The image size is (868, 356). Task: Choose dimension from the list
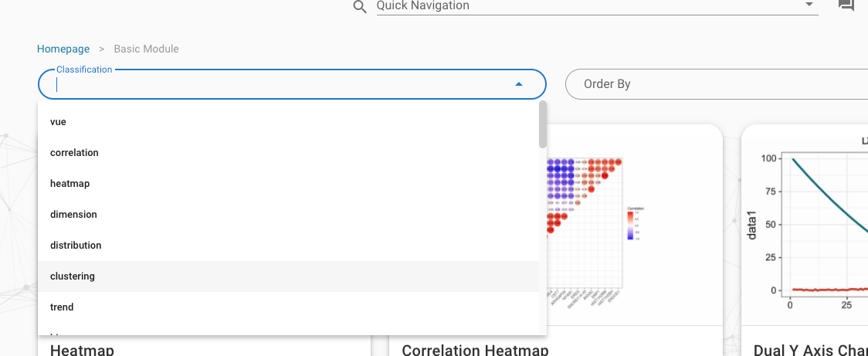(x=73, y=215)
